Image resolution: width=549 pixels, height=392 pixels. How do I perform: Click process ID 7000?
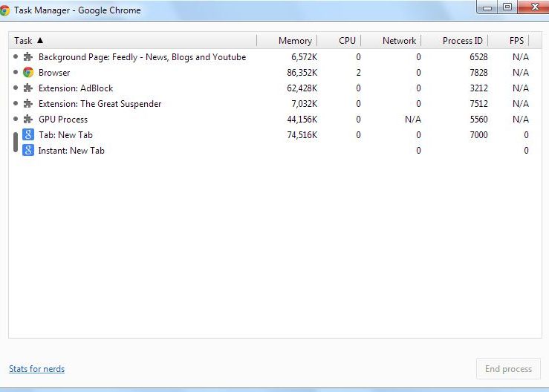coord(478,135)
